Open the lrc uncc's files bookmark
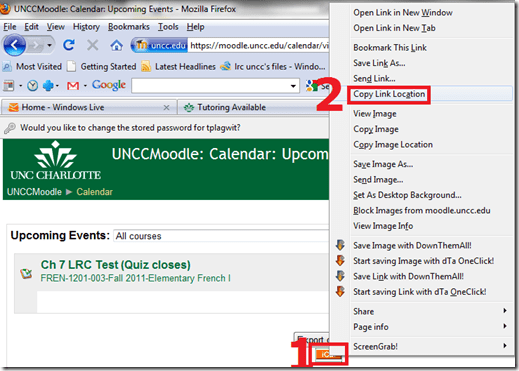The width and height of the screenshot is (519, 371). 273,66
